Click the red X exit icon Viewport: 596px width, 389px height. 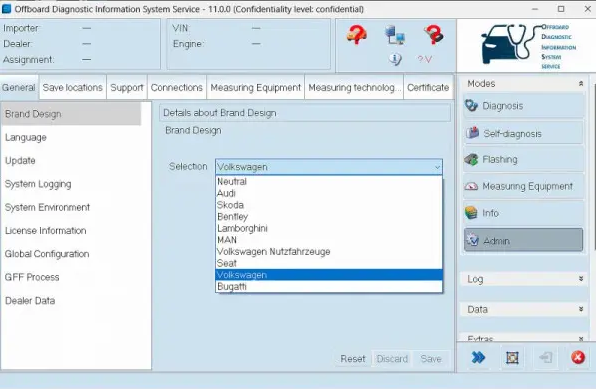click(578, 357)
